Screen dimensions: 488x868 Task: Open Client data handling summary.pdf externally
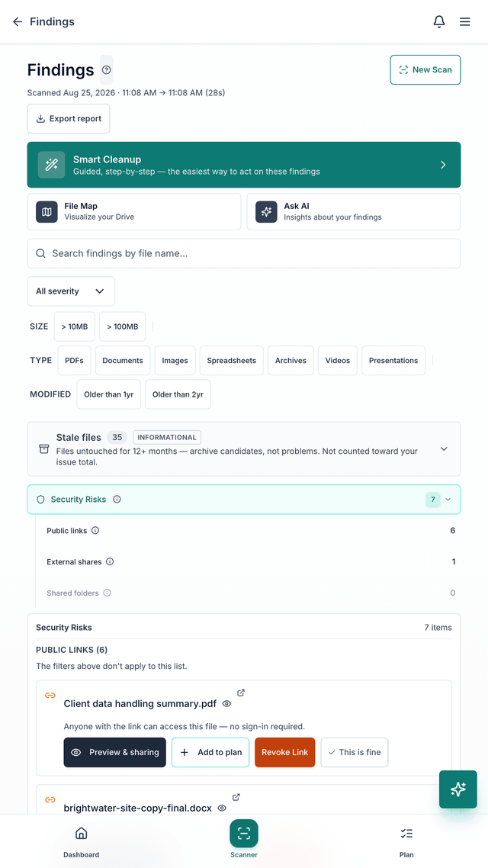click(241, 693)
